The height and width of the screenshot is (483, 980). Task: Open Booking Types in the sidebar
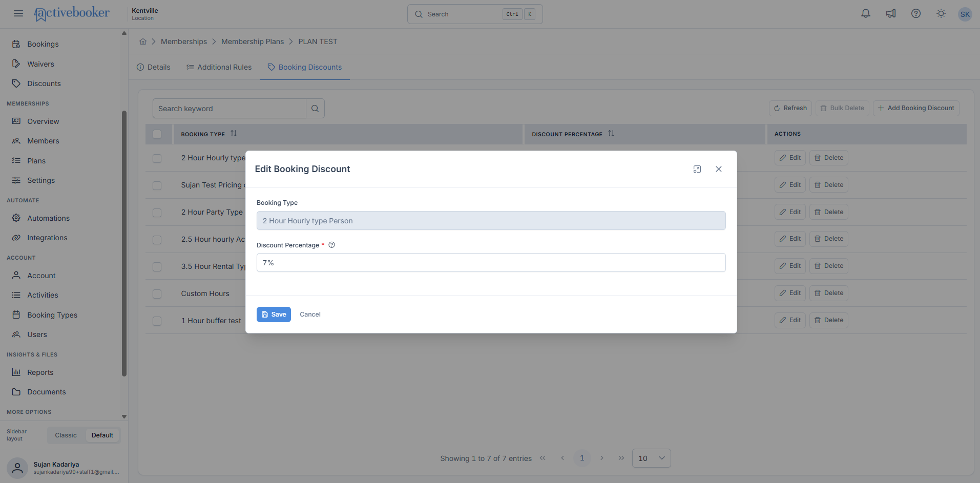pyautogui.click(x=52, y=315)
